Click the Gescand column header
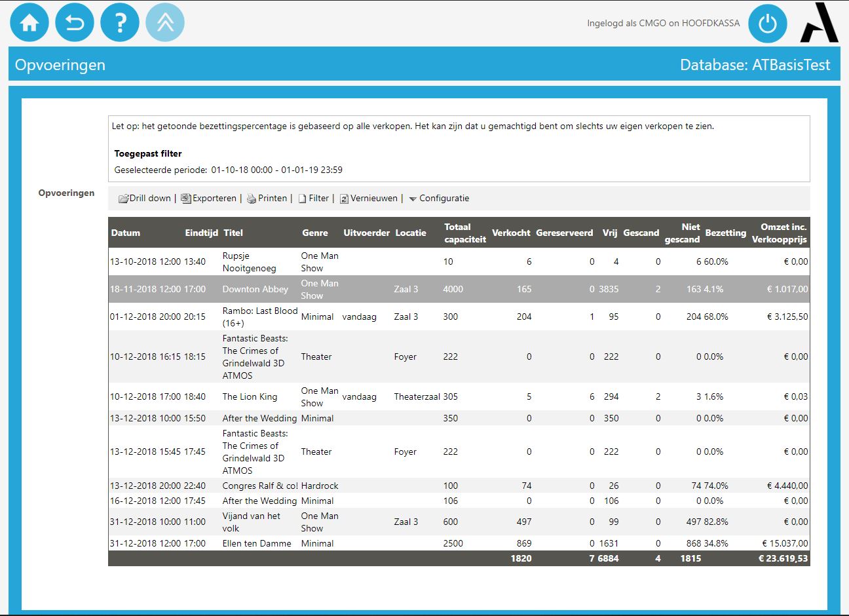This screenshot has height=616, width=849. pyautogui.click(x=641, y=233)
